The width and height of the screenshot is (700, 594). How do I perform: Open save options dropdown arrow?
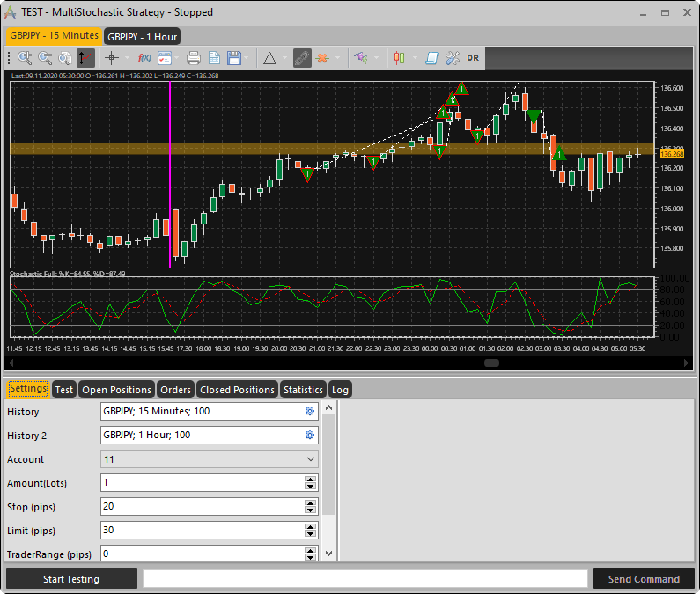coord(247,57)
